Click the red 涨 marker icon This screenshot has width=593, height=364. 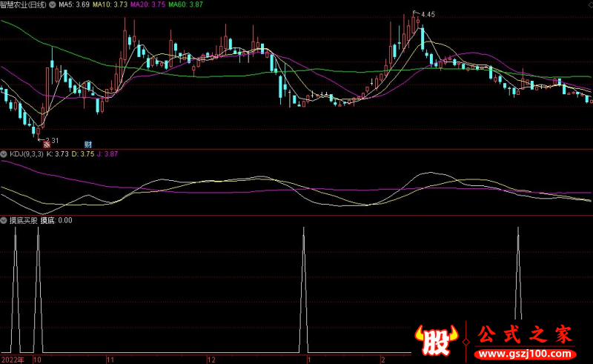45,145
